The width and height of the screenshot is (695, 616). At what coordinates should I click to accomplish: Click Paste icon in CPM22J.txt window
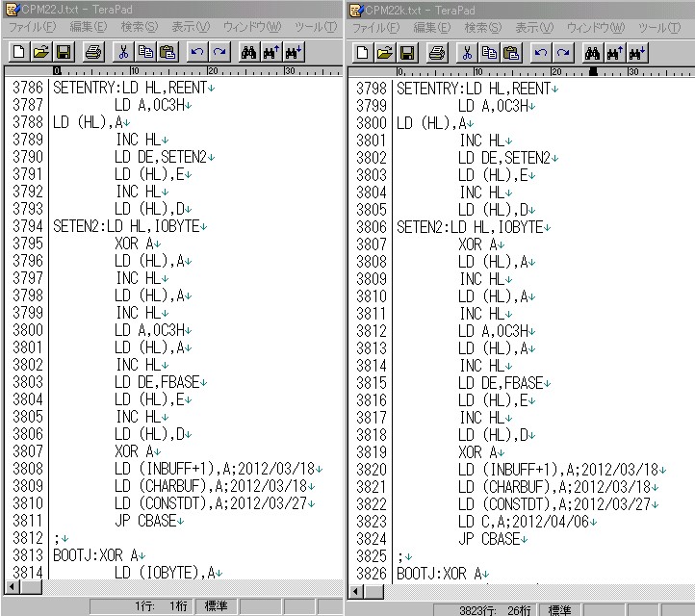pyautogui.click(x=167, y=52)
